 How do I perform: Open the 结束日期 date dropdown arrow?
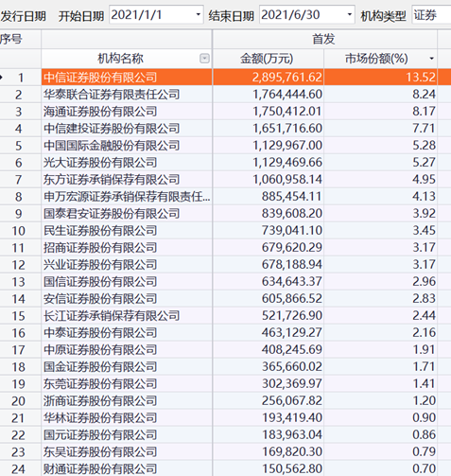(349, 14)
